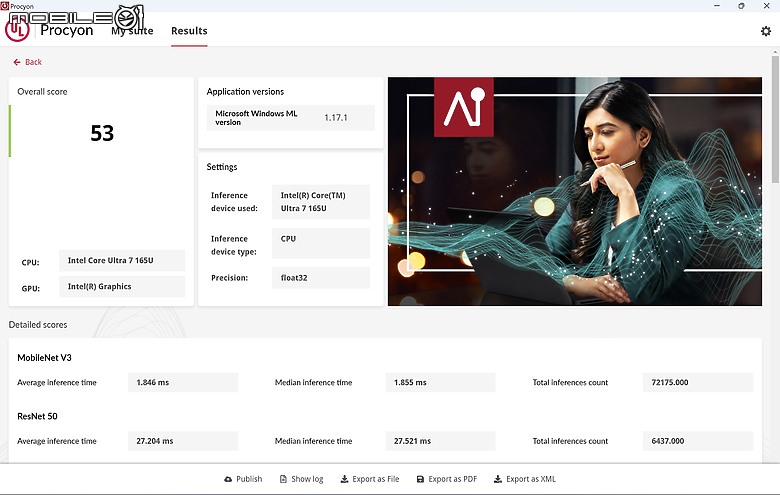This screenshot has width=780, height=495.
Task: Click the Microsoft Windows ML version label
Action: coord(256,118)
